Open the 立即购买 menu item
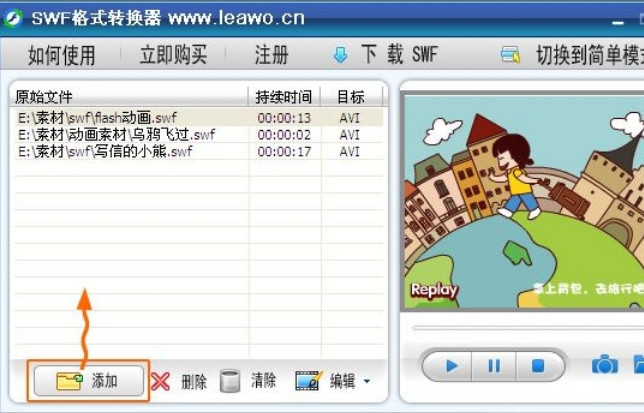This screenshot has width=644, height=413. 173,55
